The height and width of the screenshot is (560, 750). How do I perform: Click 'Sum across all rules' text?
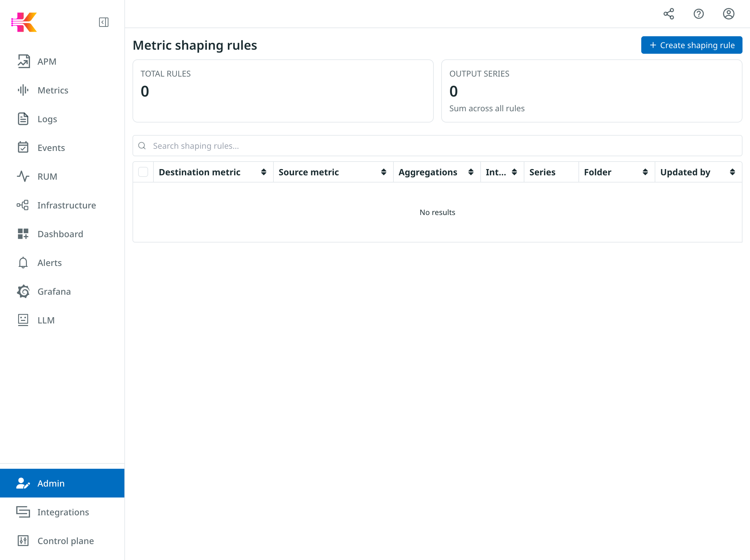coord(487,108)
